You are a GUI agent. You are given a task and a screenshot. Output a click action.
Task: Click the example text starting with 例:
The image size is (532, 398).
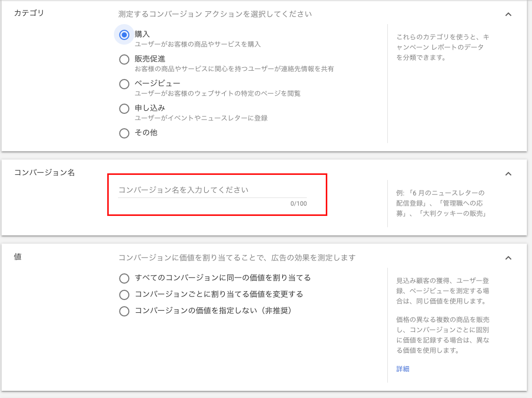tap(441, 203)
